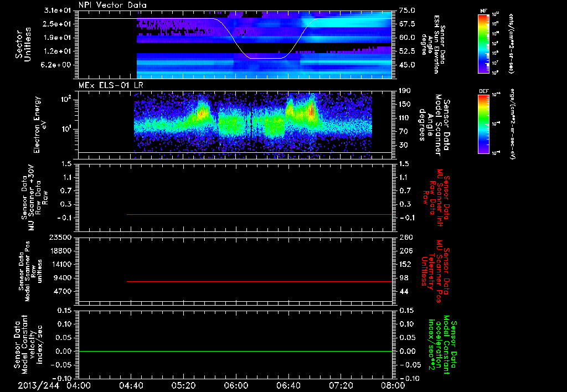Click the 05:20 time axis label
This screenshot has width=567, height=392.
pyautogui.click(x=183, y=385)
